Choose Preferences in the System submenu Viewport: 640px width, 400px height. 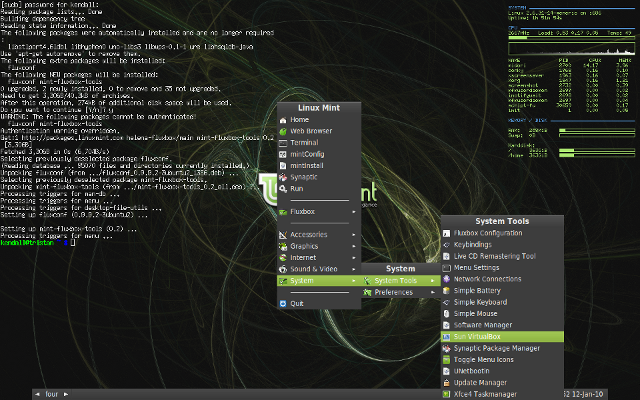[401, 292]
